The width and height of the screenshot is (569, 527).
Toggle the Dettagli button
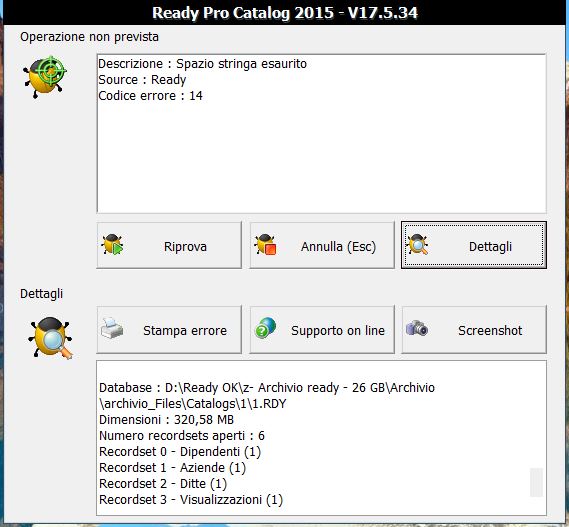pyautogui.click(x=474, y=246)
